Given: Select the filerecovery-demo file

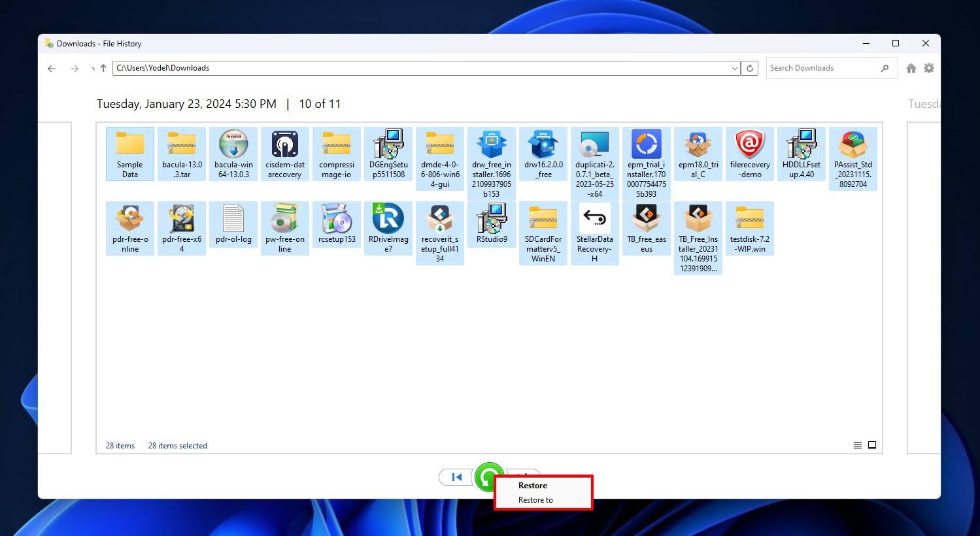Looking at the screenshot, I should [x=750, y=154].
